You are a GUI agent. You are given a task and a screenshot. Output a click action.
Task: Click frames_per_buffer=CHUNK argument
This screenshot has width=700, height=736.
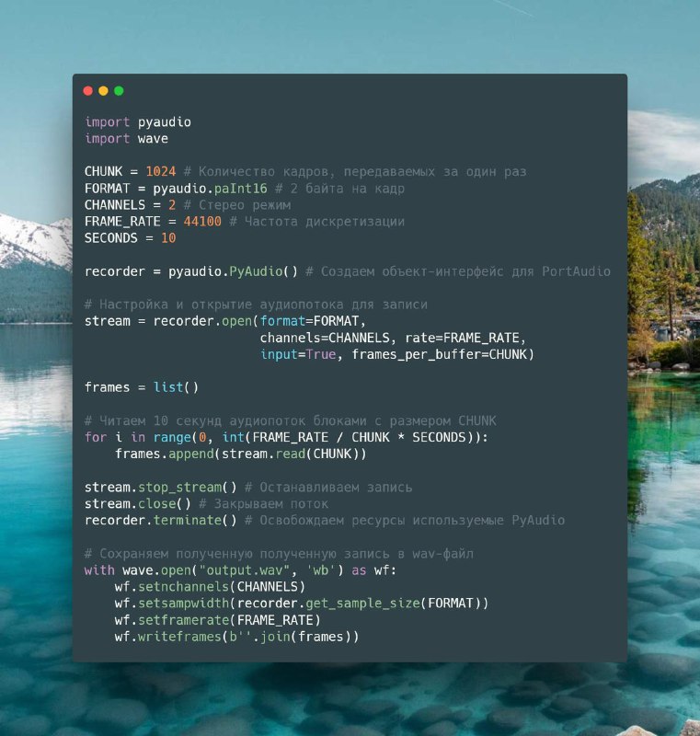[441, 354]
